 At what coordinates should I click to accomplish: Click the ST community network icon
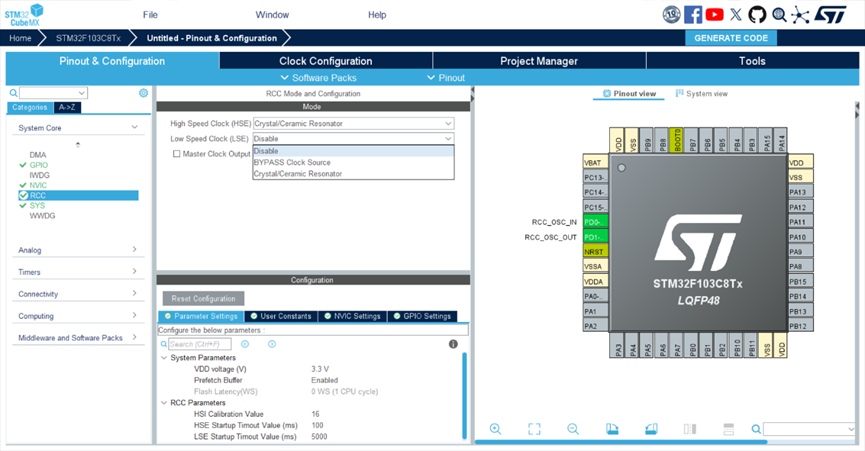point(800,14)
